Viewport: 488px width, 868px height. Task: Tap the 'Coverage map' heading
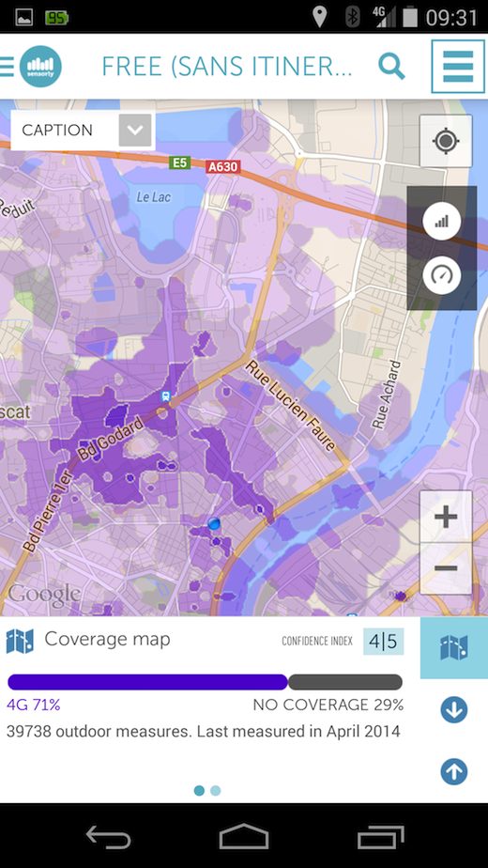point(107,640)
